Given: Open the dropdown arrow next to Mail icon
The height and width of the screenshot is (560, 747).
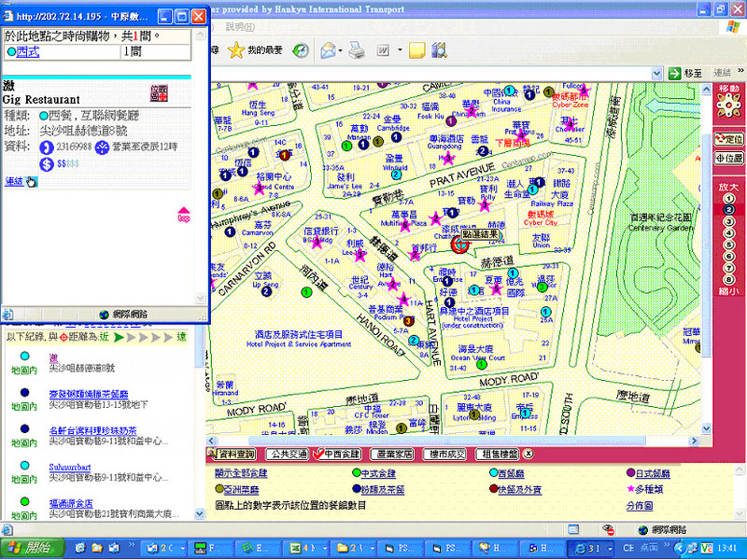Looking at the screenshot, I should point(342,49).
